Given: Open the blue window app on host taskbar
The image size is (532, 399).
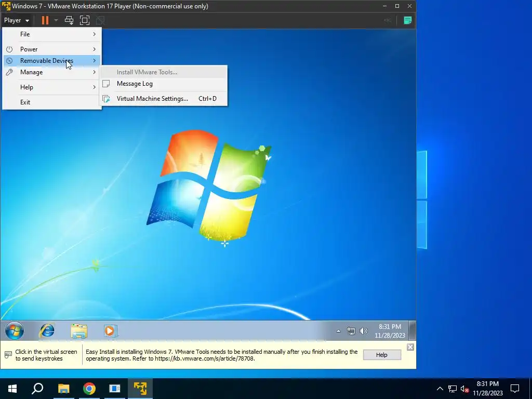Looking at the screenshot, I should coord(115,389).
